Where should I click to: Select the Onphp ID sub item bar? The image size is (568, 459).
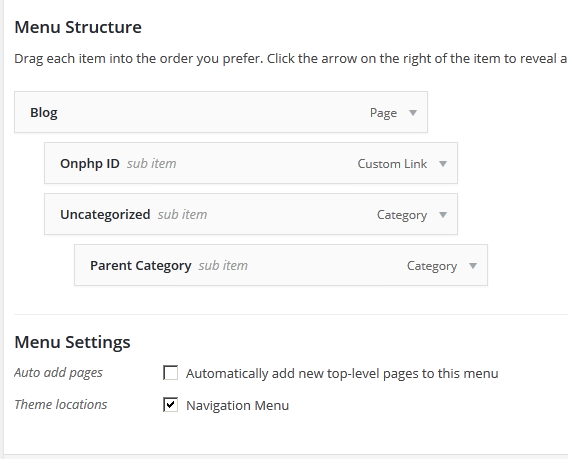(x=251, y=163)
